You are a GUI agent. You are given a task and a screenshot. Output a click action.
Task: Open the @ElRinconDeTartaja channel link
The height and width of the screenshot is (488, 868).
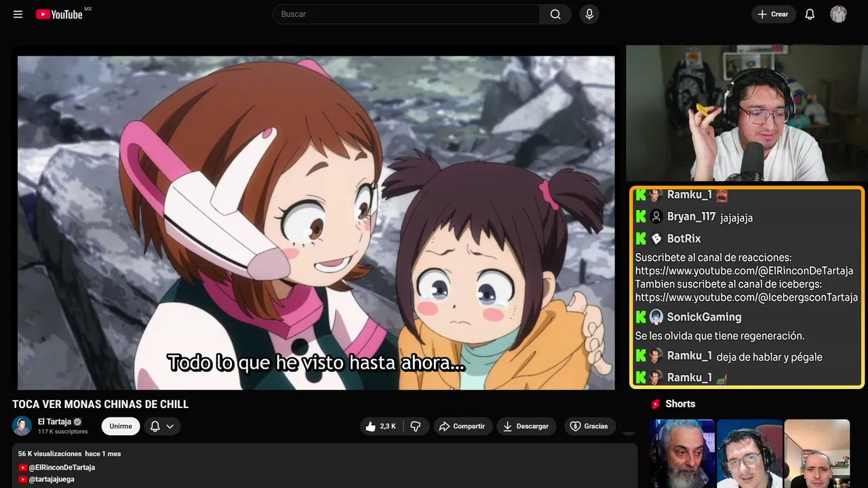click(x=62, y=468)
